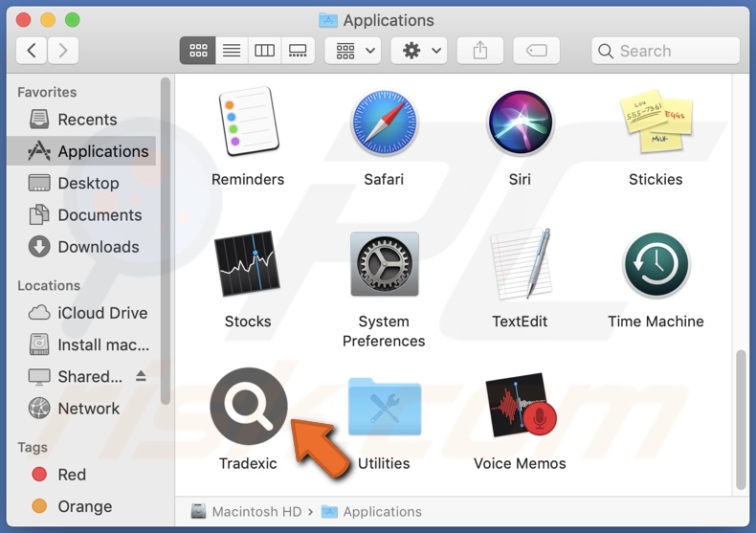Click the Search field

(665, 50)
